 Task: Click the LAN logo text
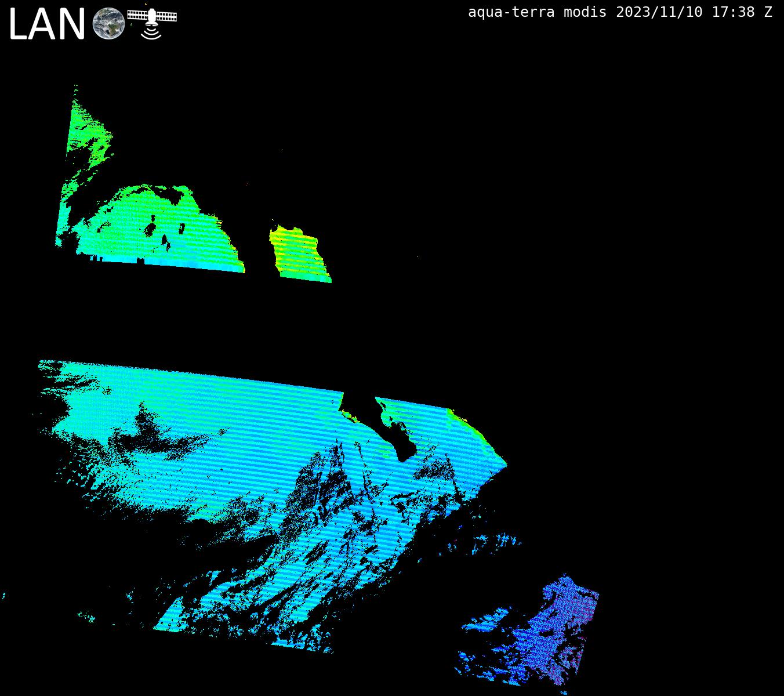point(48,25)
